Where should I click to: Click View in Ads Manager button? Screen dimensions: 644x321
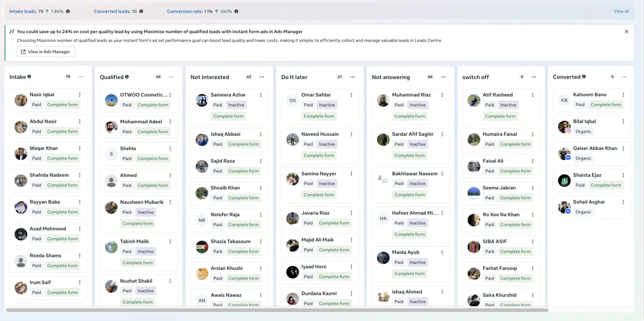(x=46, y=52)
